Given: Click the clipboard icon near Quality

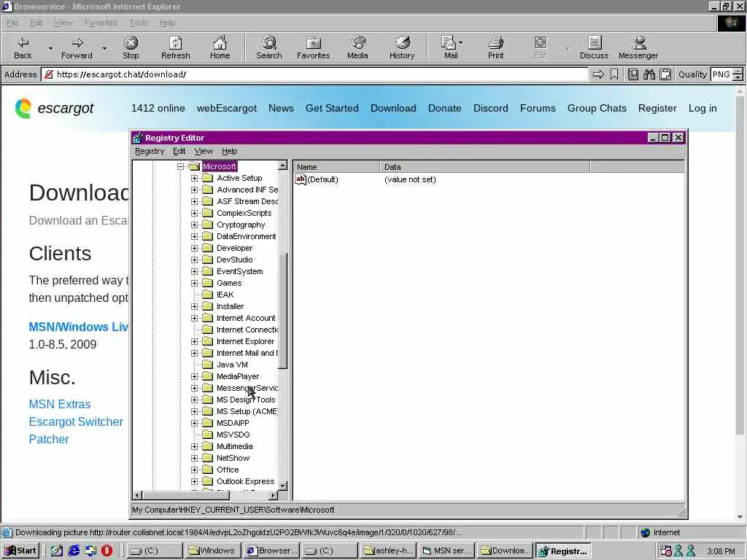Looking at the screenshot, I should tap(665, 74).
